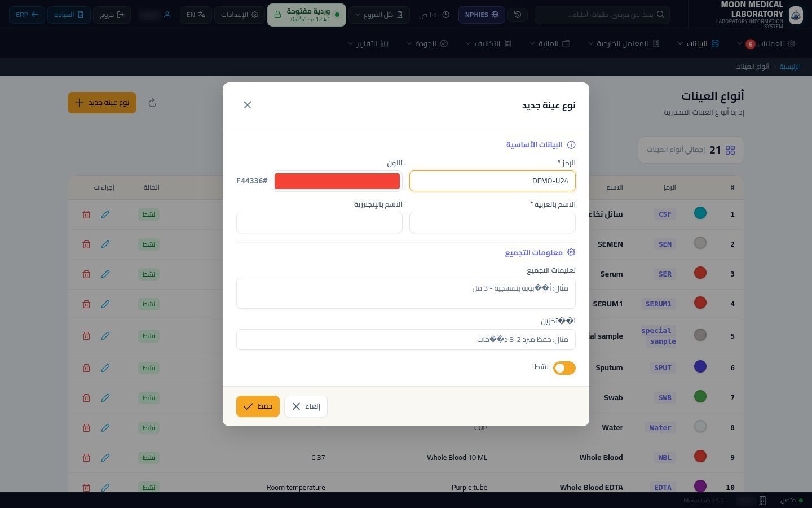Toggle the active (نشط) switch
The height and width of the screenshot is (508, 812).
(x=564, y=368)
